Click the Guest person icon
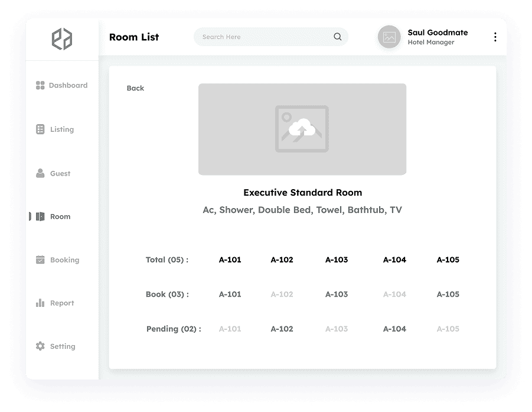This screenshot has width=532, height=412. click(40, 173)
